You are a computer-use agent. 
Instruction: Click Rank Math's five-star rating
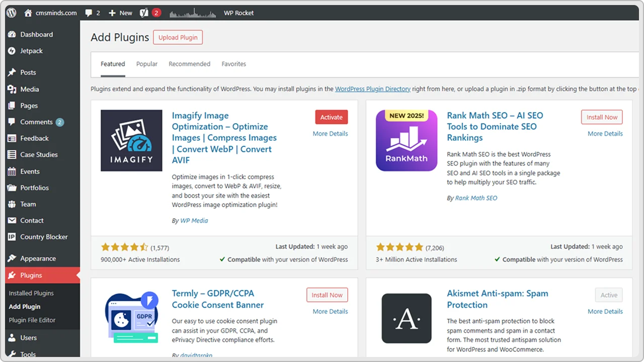point(399,247)
